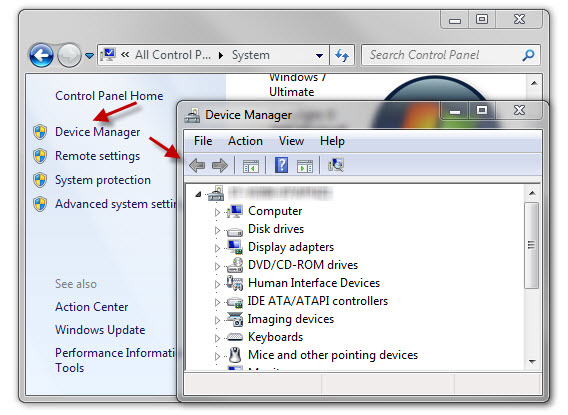Screen dimensions: 568x415
Task: Open the Windows Update link
Action: (100, 330)
